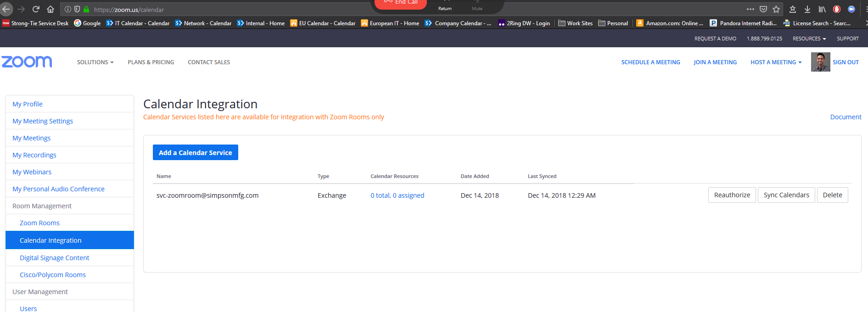The height and width of the screenshot is (312, 868).
Task: Open Company Calendar bookmark
Action: pyautogui.click(x=458, y=23)
